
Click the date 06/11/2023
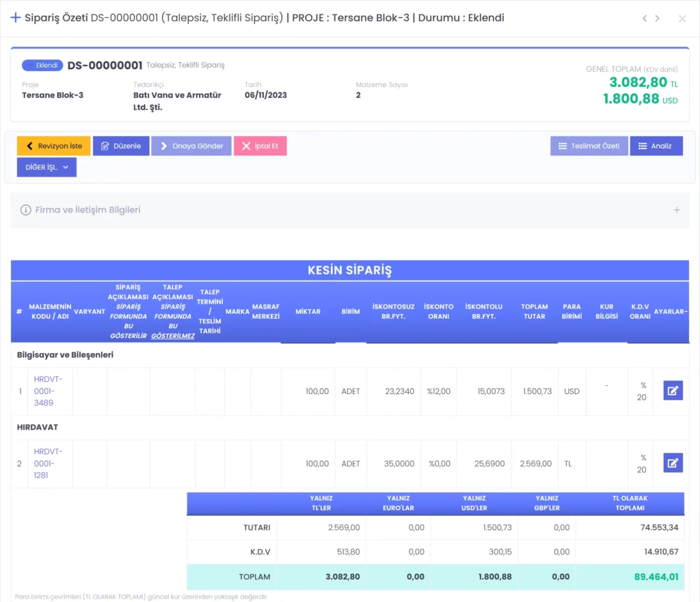[266, 95]
